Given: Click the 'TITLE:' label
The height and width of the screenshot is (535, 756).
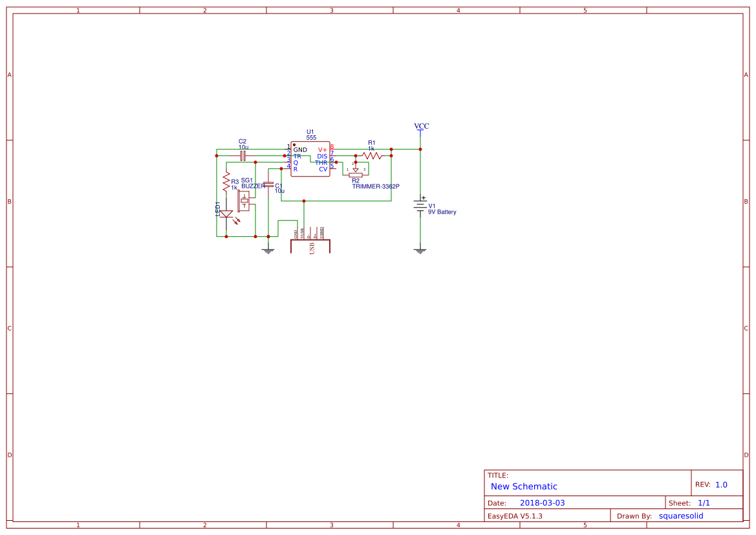Looking at the screenshot, I should coord(497,475).
